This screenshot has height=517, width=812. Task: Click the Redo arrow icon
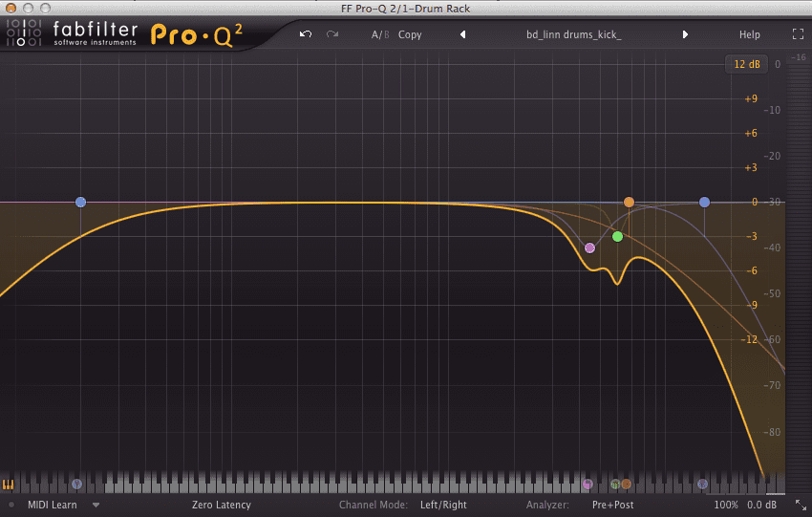[331, 34]
